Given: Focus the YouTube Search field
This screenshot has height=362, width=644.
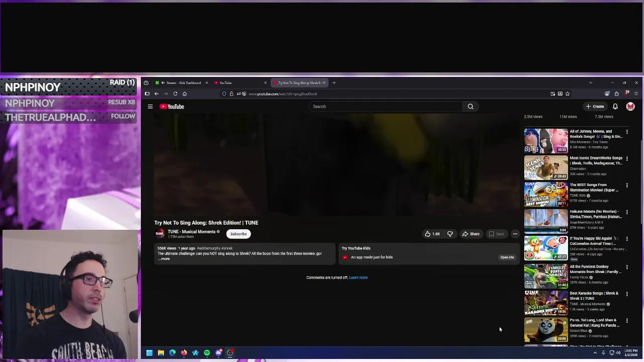Looking at the screenshot, I should [386, 107].
